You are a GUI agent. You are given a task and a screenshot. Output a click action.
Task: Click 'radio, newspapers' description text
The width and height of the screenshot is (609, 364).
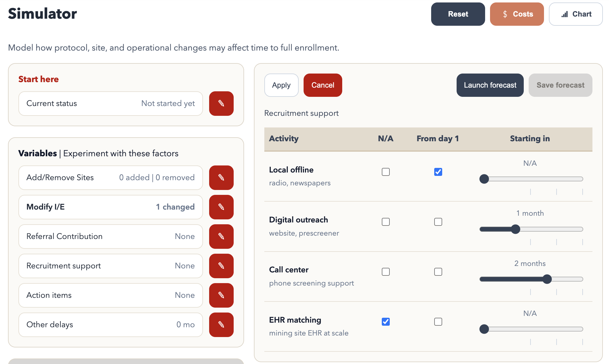click(x=300, y=183)
